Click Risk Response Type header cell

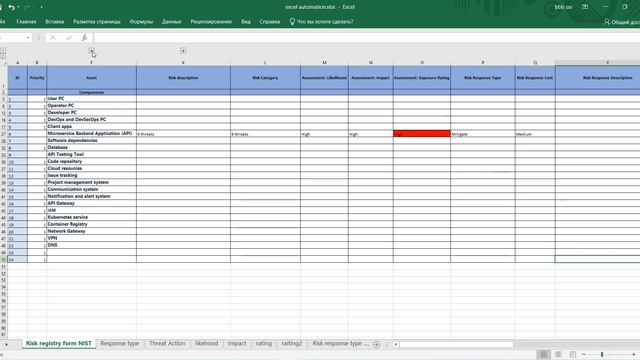tap(483, 78)
